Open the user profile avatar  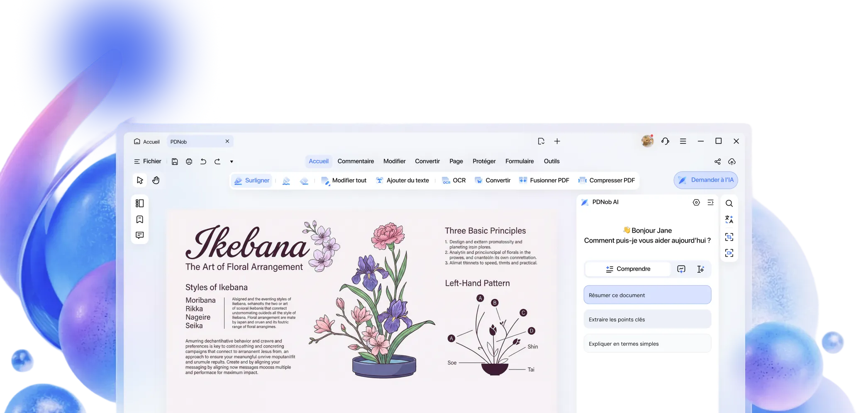[647, 141]
